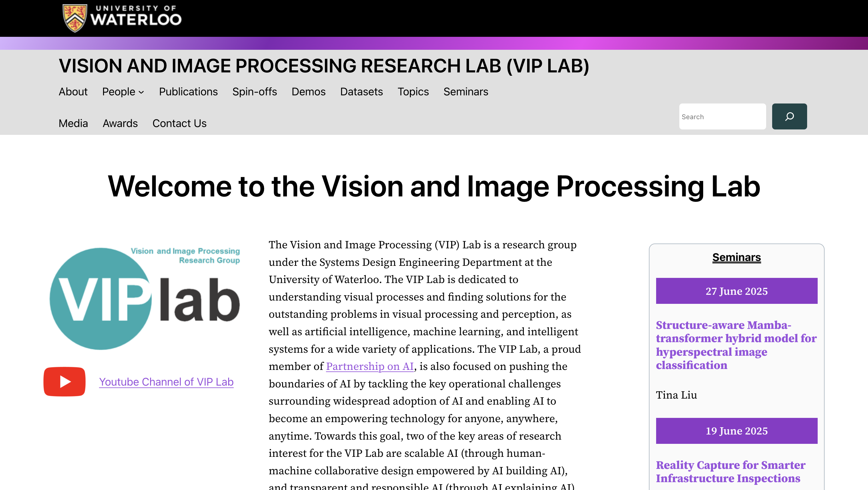The image size is (868, 490).
Task: Click the search magnifier icon
Action: [x=789, y=116]
